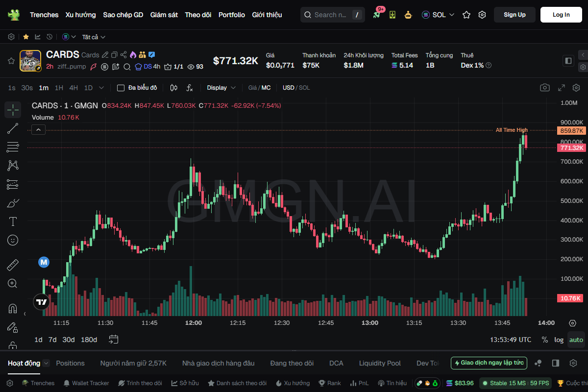Open the settings gear in top header
Viewport: 588px width, 392px height.
[x=482, y=15]
